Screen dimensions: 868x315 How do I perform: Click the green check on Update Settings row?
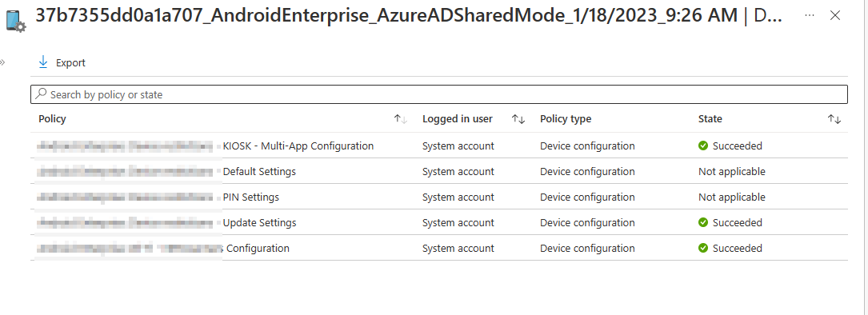[703, 222]
